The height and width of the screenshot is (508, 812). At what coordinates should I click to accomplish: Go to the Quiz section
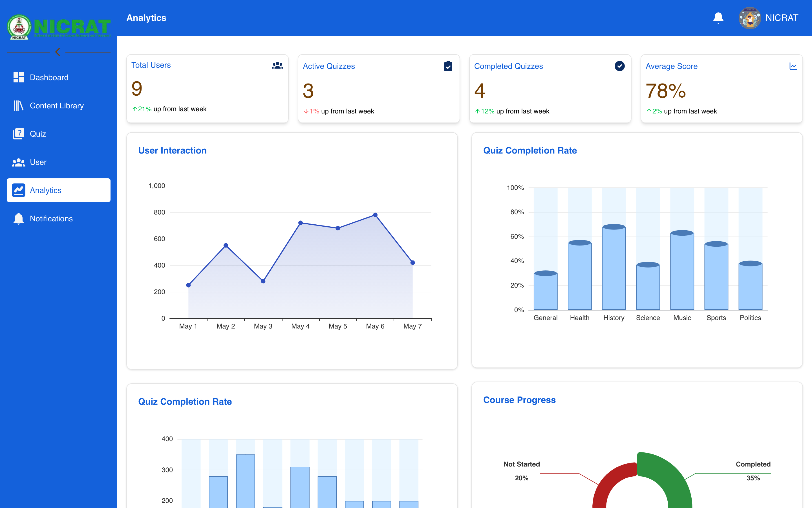click(58, 134)
